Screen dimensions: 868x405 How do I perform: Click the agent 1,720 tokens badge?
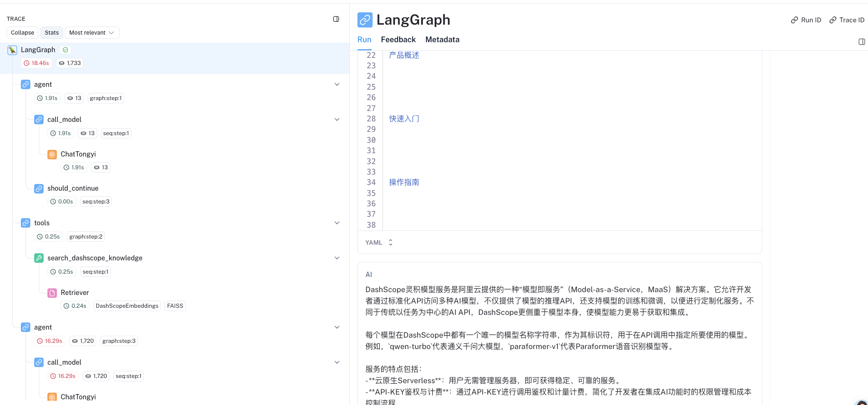point(83,341)
